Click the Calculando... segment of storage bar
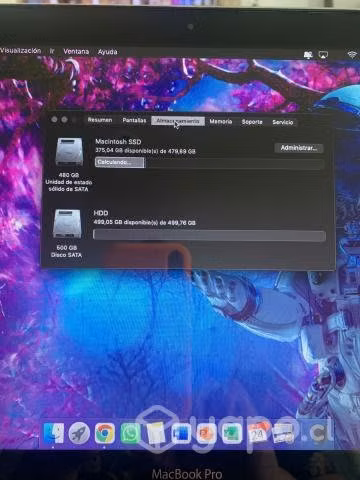Image resolution: width=360 pixels, height=480 pixels. [x=120, y=162]
